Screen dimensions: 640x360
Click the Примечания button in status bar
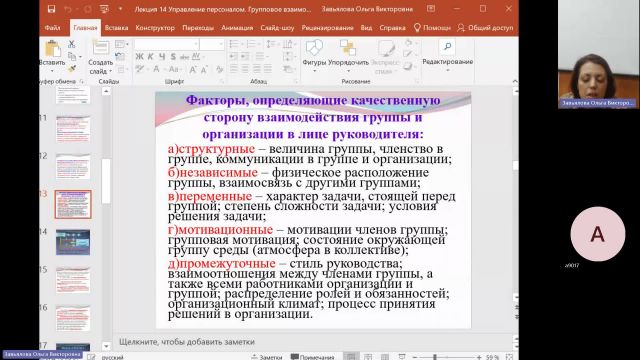point(313,357)
